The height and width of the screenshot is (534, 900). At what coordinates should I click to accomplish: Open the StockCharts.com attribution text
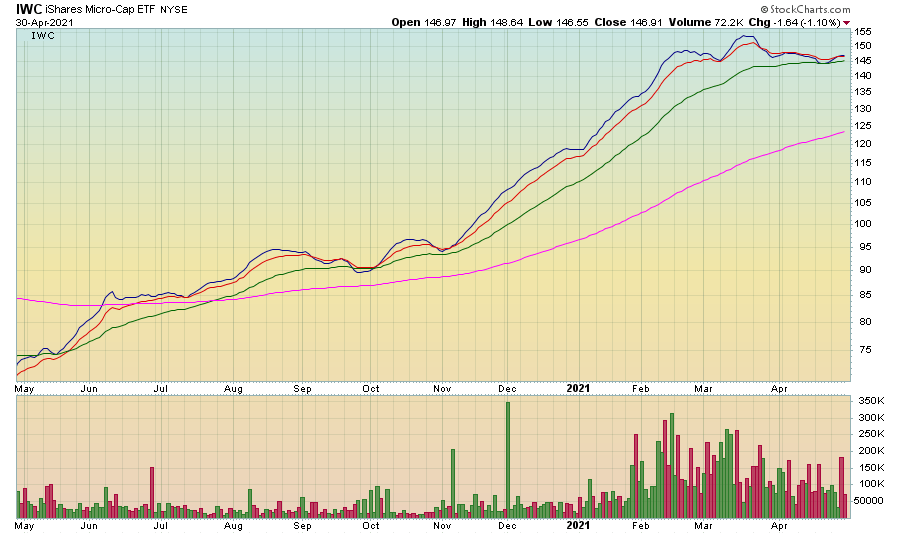pos(805,9)
